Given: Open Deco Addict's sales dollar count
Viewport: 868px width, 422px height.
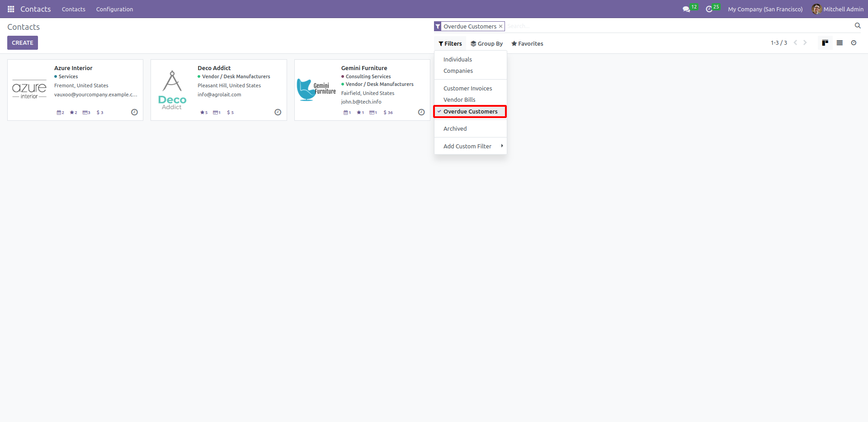Looking at the screenshot, I should point(231,113).
